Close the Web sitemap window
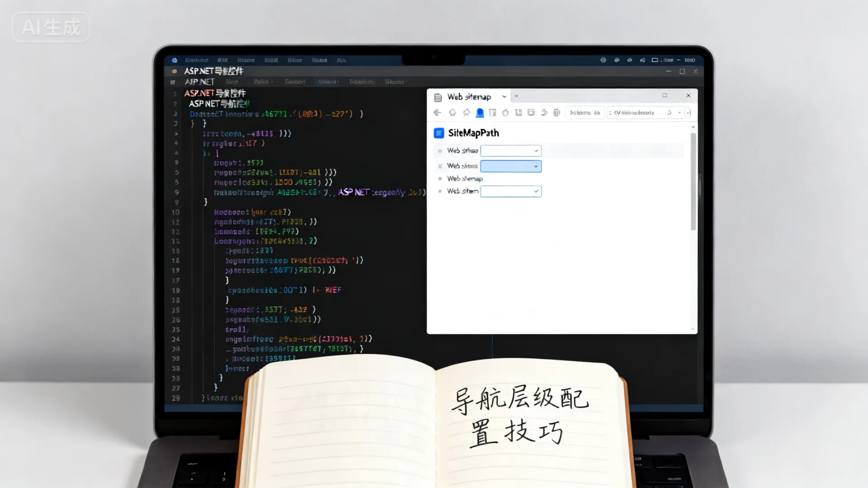Viewport: 868px width, 488px height. 688,95
